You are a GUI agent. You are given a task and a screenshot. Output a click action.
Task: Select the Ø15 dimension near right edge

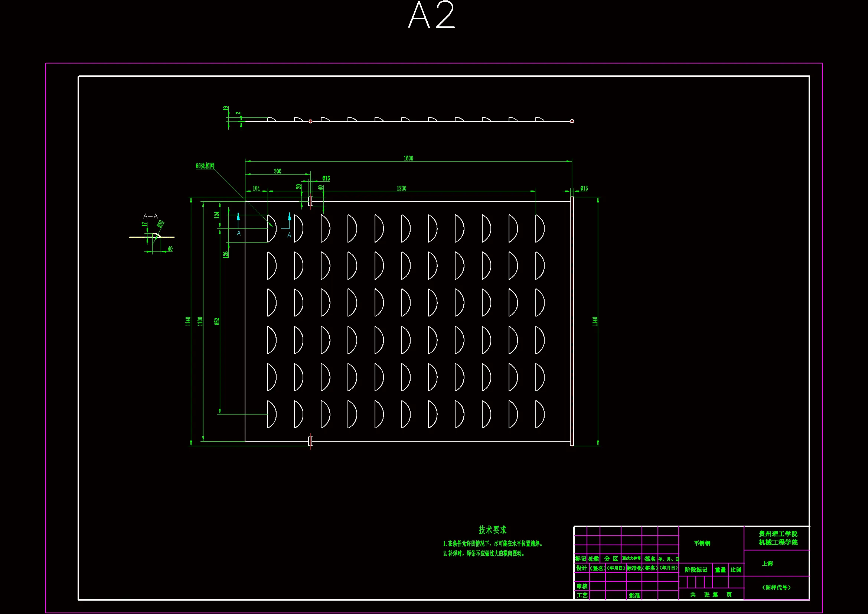[x=584, y=188]
